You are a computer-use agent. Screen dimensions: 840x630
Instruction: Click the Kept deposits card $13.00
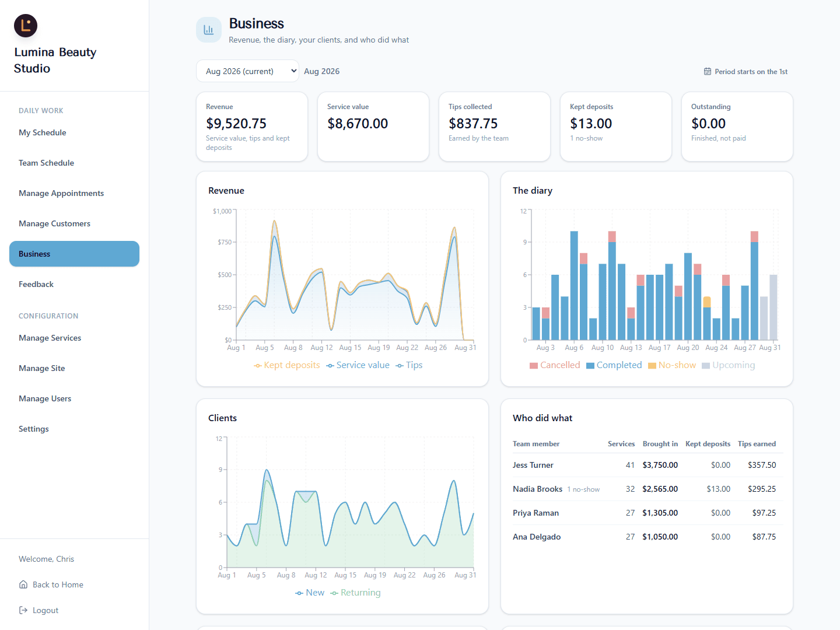(x=616, y=127)
